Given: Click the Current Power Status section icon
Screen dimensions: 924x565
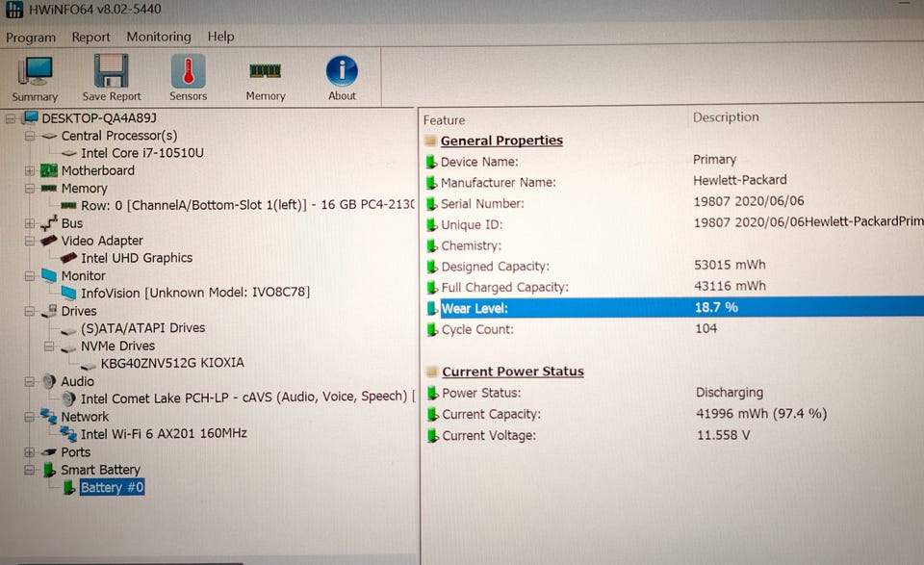Looking at the screenshot, I should 432,372.
